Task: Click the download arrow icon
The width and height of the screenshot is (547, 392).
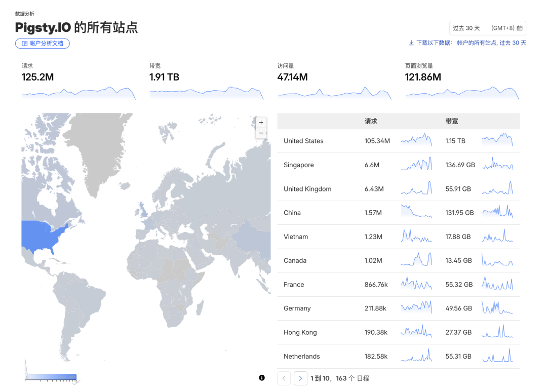Action: pos(411,43)
